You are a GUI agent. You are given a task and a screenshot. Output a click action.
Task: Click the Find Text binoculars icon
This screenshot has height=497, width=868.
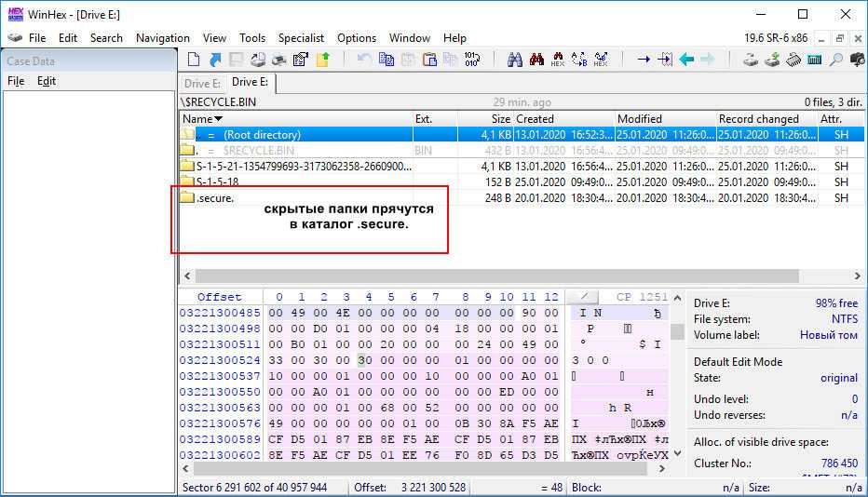click(x=514, y=60)
